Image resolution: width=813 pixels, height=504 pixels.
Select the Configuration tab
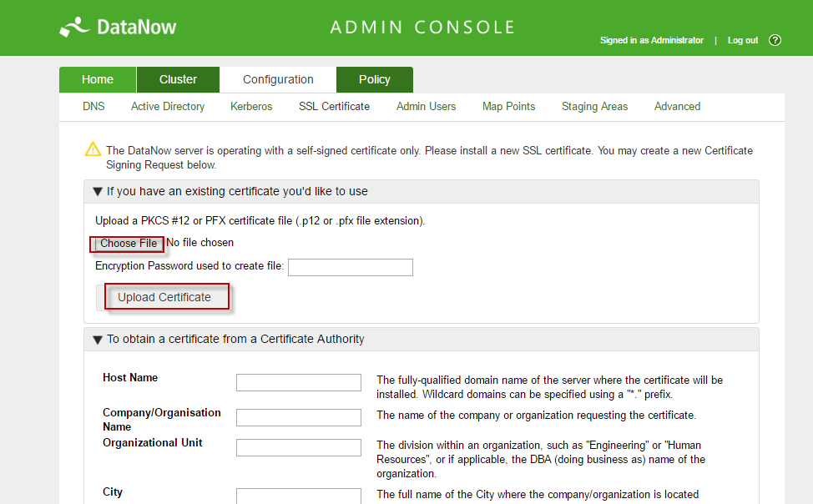[x=278, y=79]
